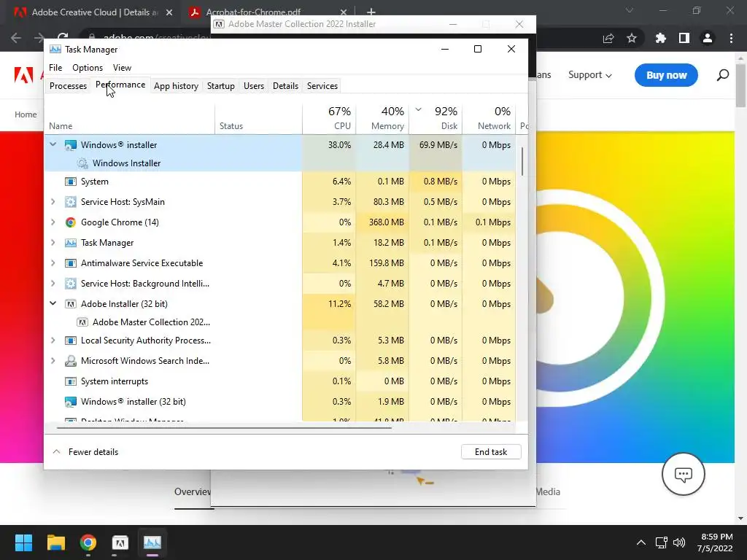
Task: Open network status tray icon
Action: [x=661, y=542]
